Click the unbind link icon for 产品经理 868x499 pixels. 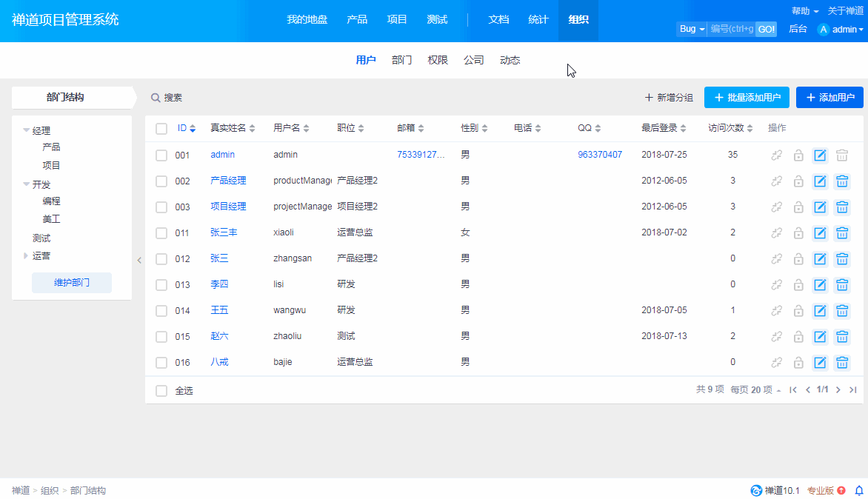[777, 181]
